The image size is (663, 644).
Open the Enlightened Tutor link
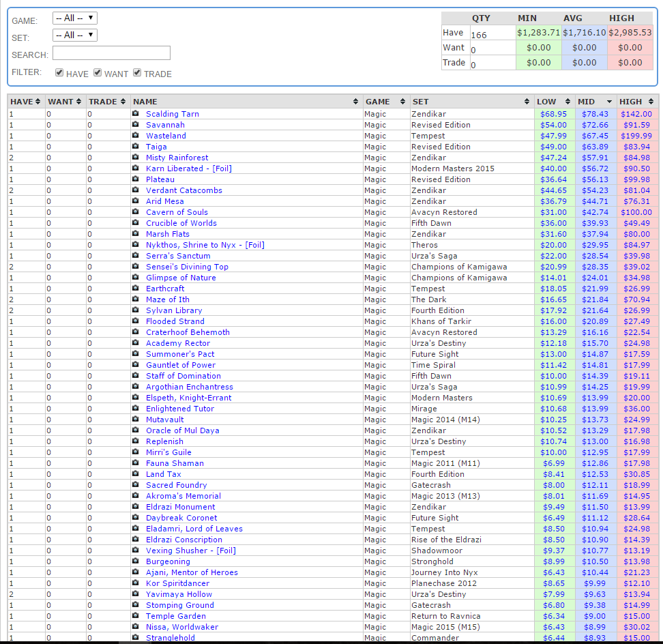click(x=180, y=409)
